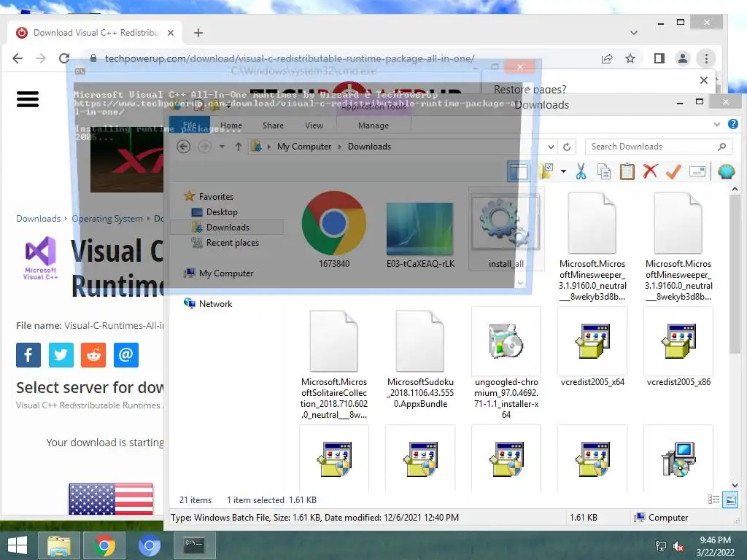The width and height of the screenshot is (747, 560).
Task: Open the recent locations dropdown in Explorer
Action: [222, 146]
